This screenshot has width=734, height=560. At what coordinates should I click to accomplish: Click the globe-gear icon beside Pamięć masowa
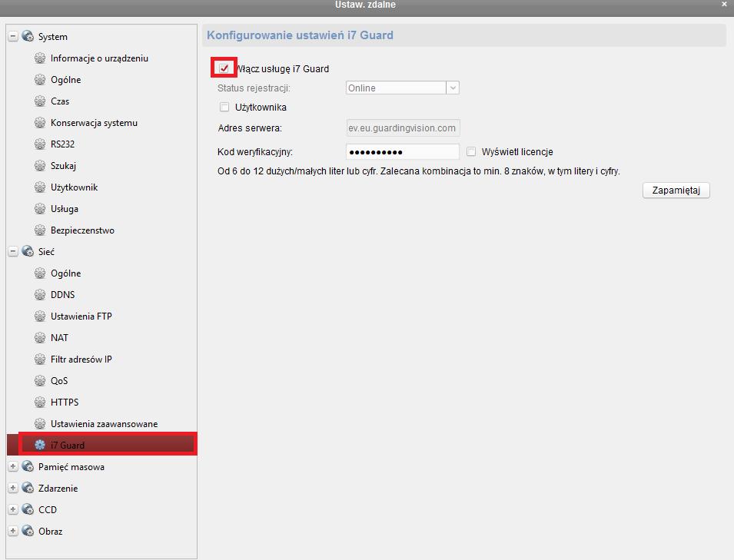[28, 466]
